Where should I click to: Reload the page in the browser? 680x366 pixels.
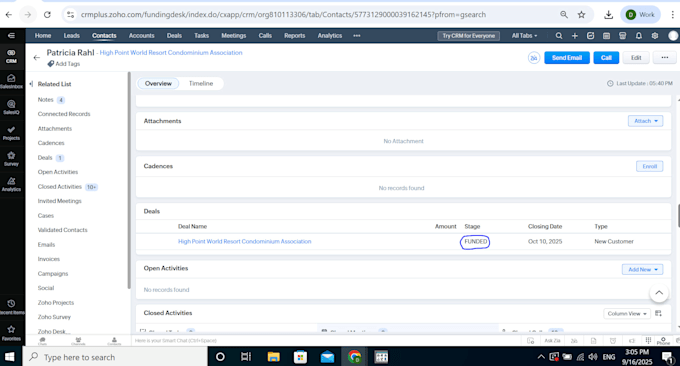tap(47, 14)
